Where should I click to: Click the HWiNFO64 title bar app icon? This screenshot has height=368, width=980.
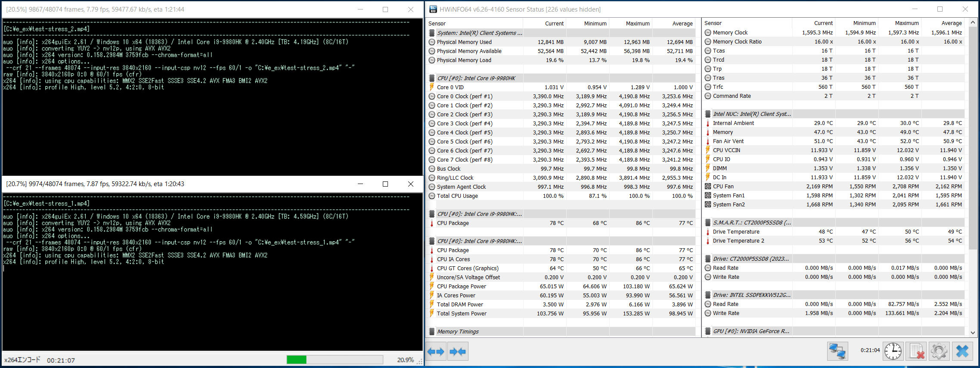click(433, 9)
